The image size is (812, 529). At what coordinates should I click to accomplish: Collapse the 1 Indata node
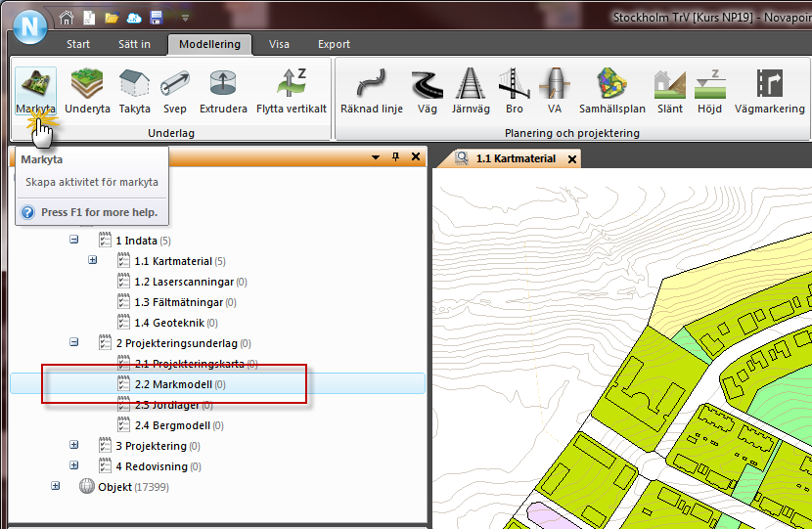(x=74, y=240)
